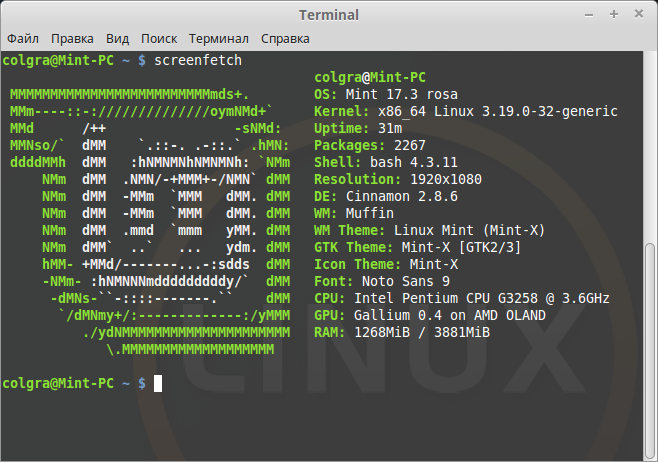Click the GPU Gallium output line

pos(430,315)
